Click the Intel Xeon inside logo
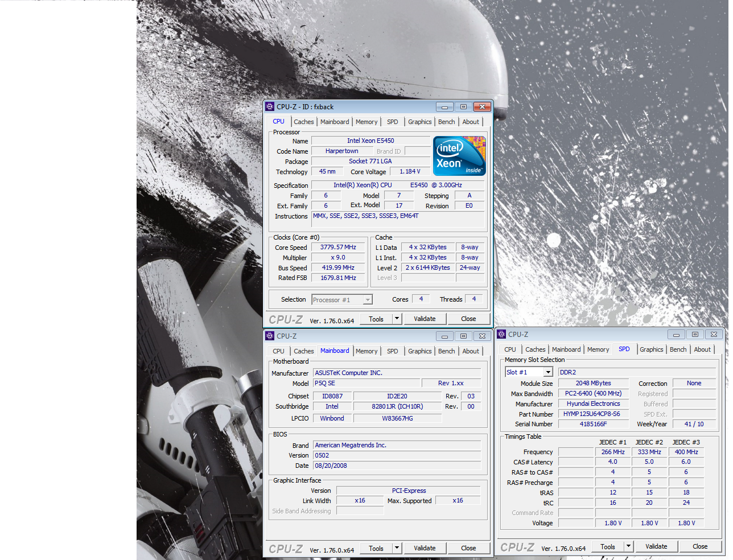 click(x=459, y=155)
